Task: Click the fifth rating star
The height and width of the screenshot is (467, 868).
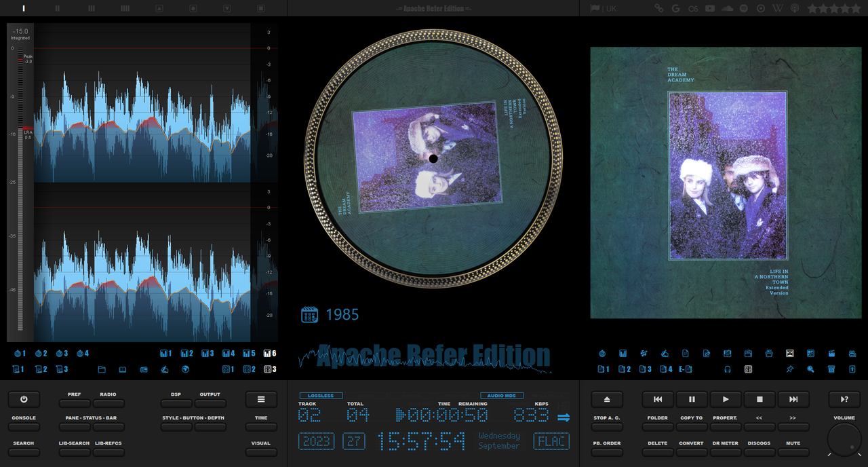Action: (855, 8)
